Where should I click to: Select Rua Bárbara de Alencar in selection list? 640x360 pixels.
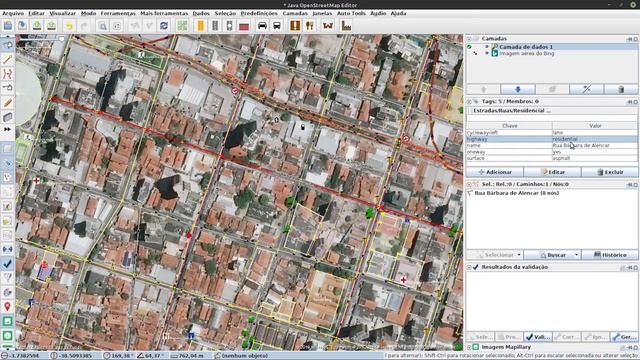(x=516, y=193)
